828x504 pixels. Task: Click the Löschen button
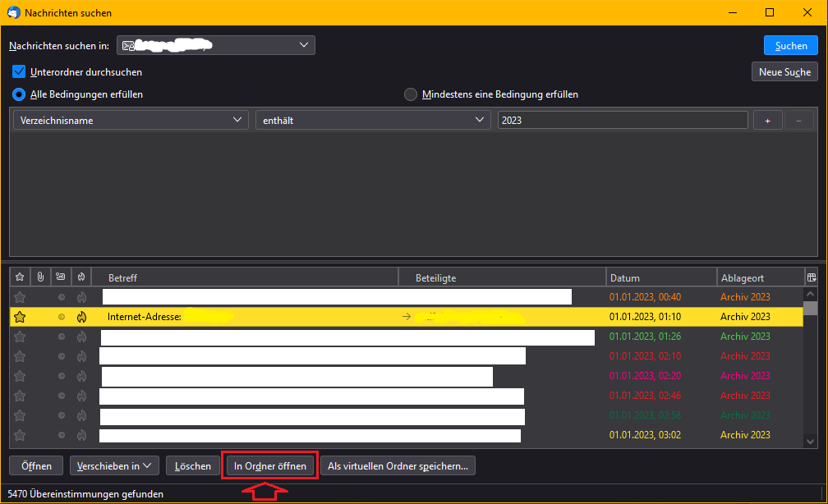point(193,466)
